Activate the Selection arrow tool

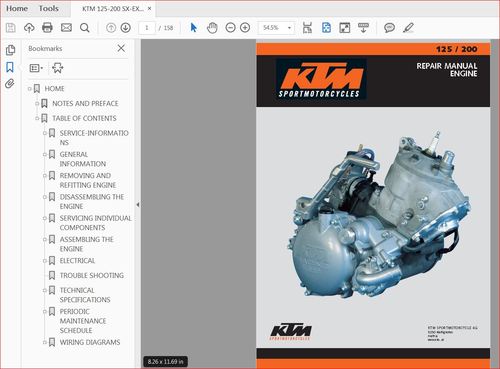click(x=193, y=28)
